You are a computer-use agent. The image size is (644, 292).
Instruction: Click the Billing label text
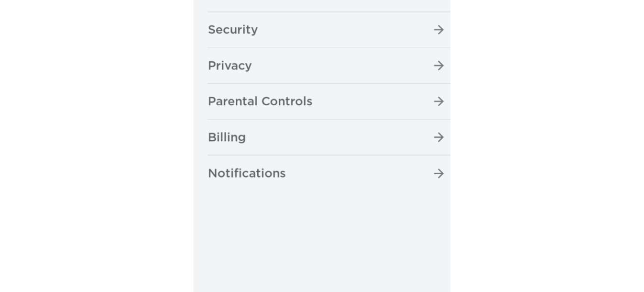[227, 137]
